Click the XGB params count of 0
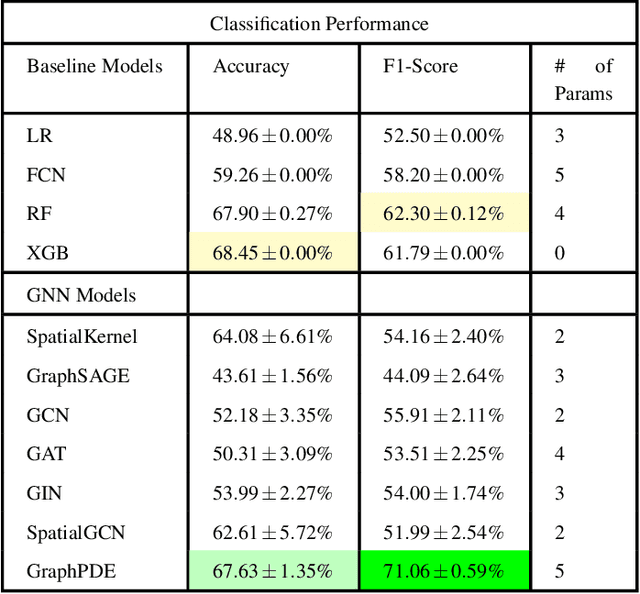The height and width of the screenshot is (594, 640). click(x=560, y=253)
